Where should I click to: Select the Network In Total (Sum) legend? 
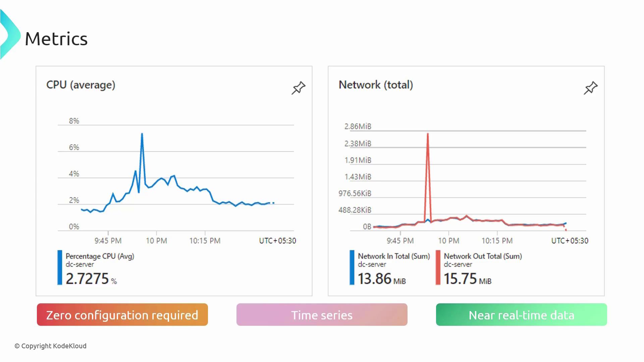coord(394,256)
